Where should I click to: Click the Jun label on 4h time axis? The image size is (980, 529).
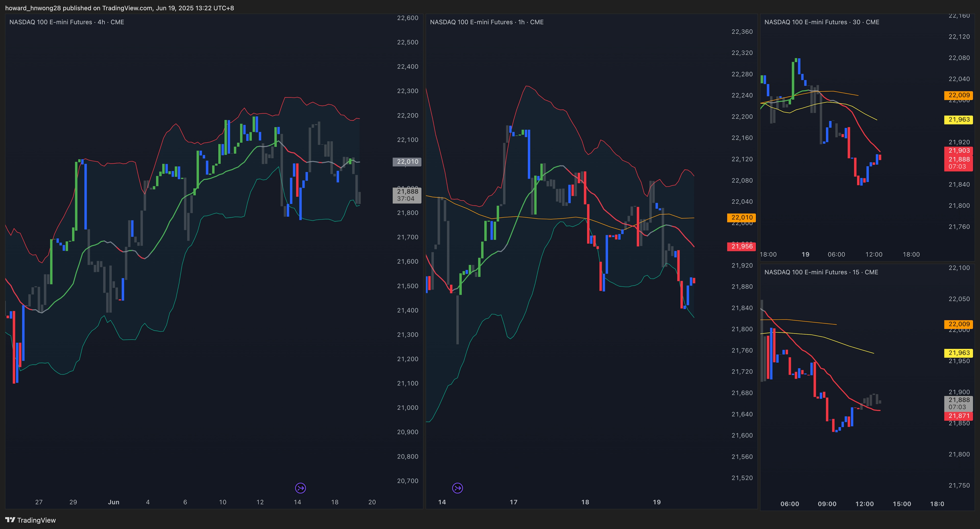pos(113,502)
